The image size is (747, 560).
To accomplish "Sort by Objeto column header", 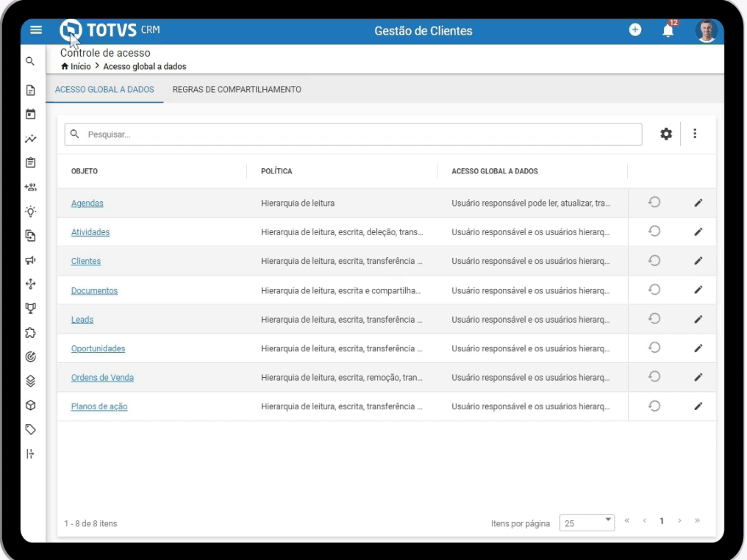I will pyautogui.click(x=85, y=171).
